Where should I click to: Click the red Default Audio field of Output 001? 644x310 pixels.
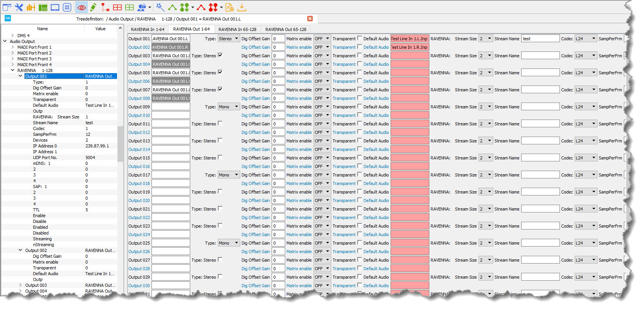[409, 39]
